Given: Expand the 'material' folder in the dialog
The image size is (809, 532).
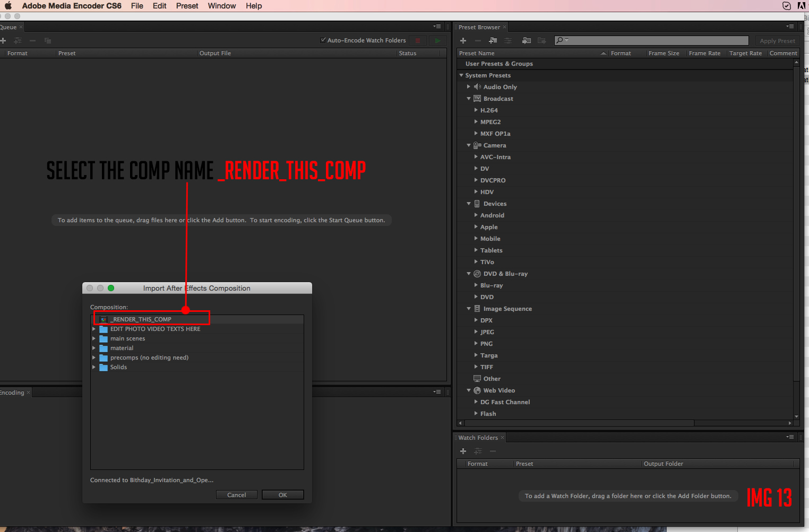Looking at the screenshot, I should 94,348.
